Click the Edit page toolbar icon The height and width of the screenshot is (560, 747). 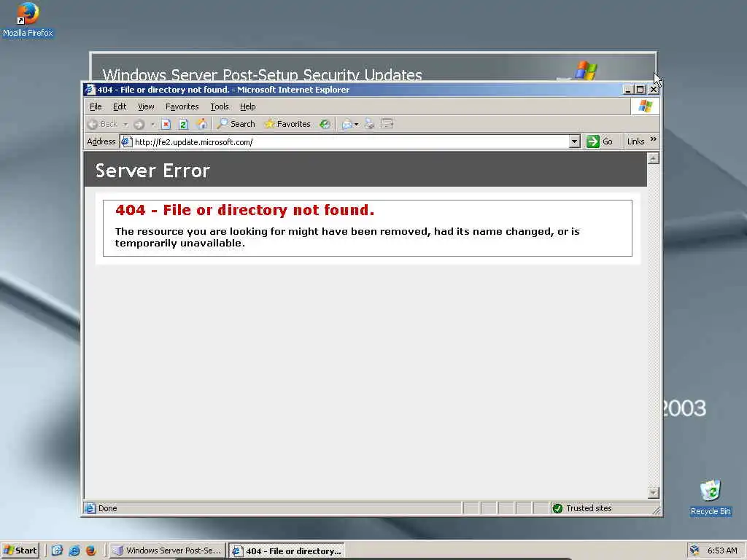tap(387, 124)
